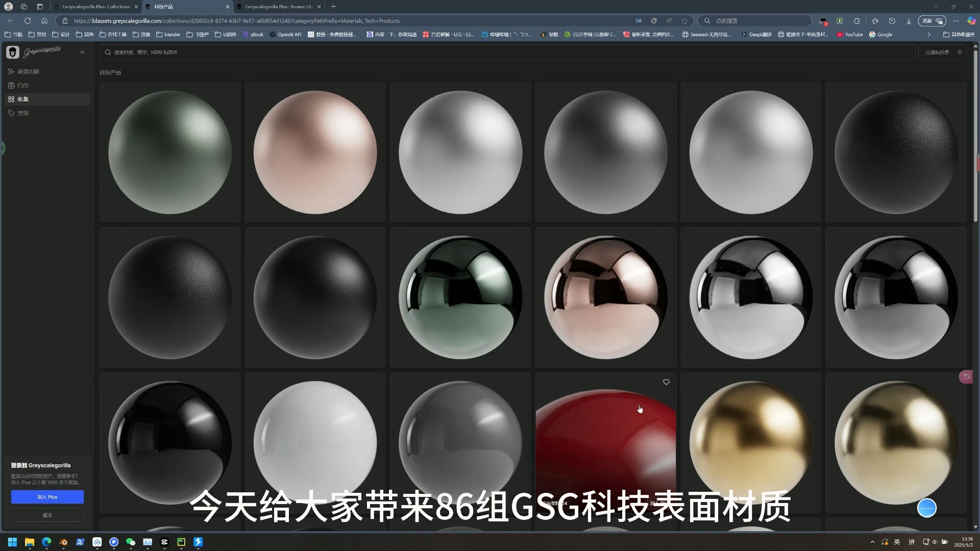
Task: Go back to previous page
Action: point(11,21)
